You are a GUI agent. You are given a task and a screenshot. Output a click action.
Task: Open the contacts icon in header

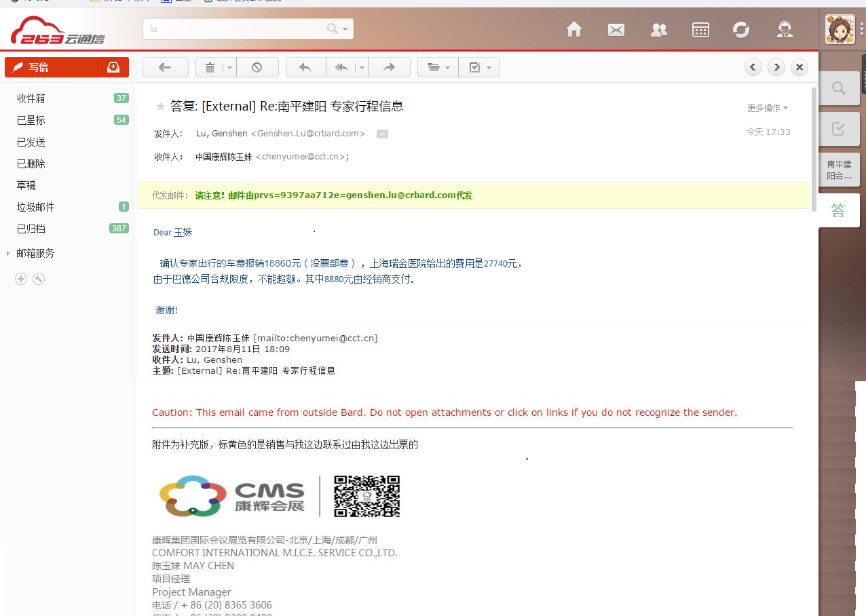658,30
